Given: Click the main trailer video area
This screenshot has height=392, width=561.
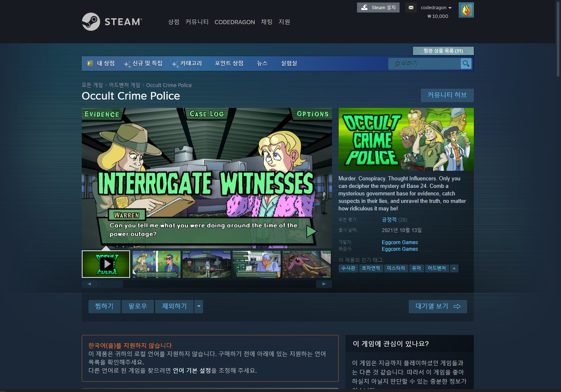Looking at the screenshot, I should [207, 178].
